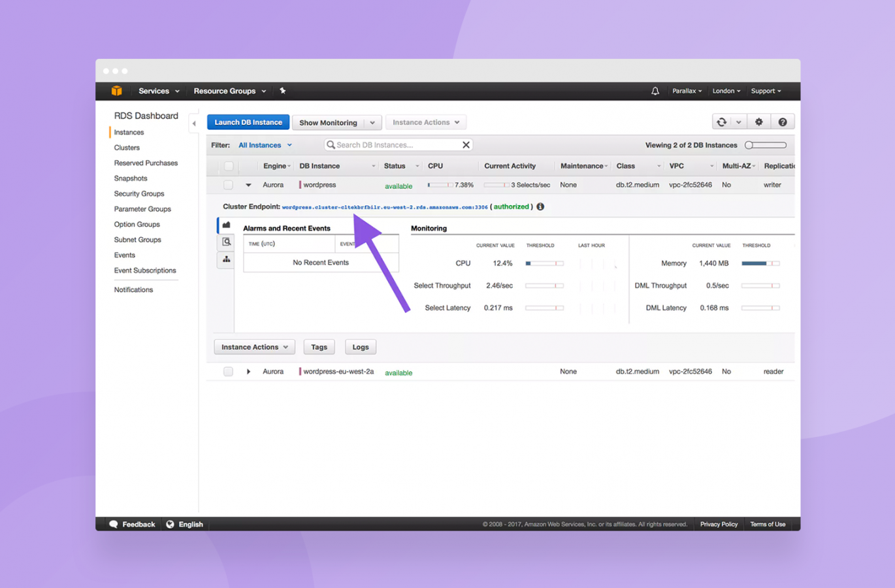The width and height of the screenshot is (895, 588).
Task: Collapse the wordpress instance row
Action: point(248,186)
